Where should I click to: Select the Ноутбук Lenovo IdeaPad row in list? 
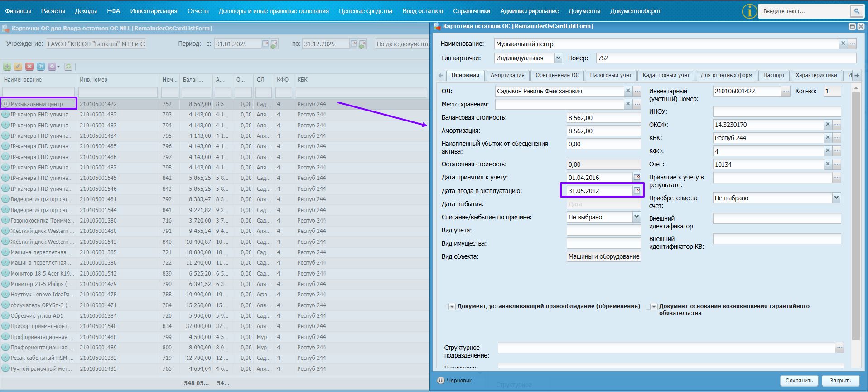215,295
